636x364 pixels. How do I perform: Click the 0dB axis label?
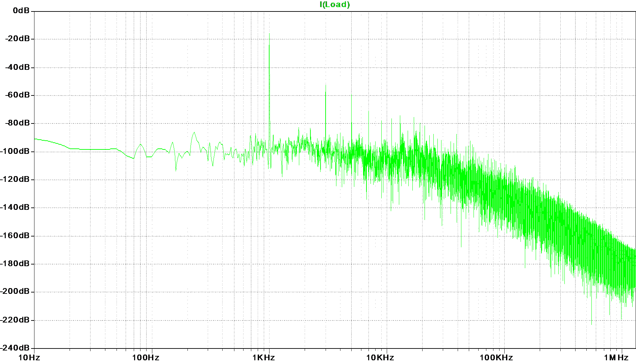click(x=21, y=11)
